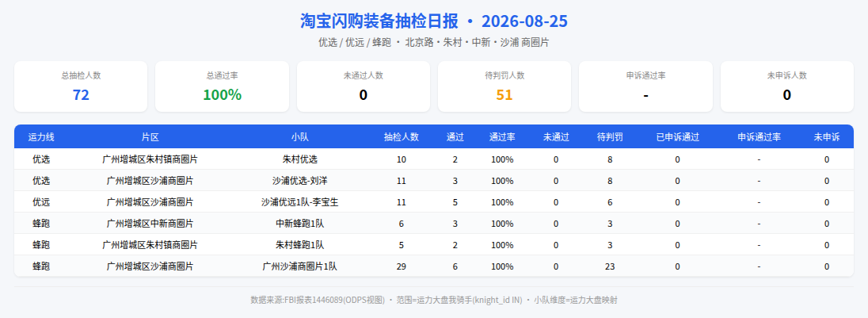Click sampled count 10 in 朱村优选 row

(x=402, y=159)
